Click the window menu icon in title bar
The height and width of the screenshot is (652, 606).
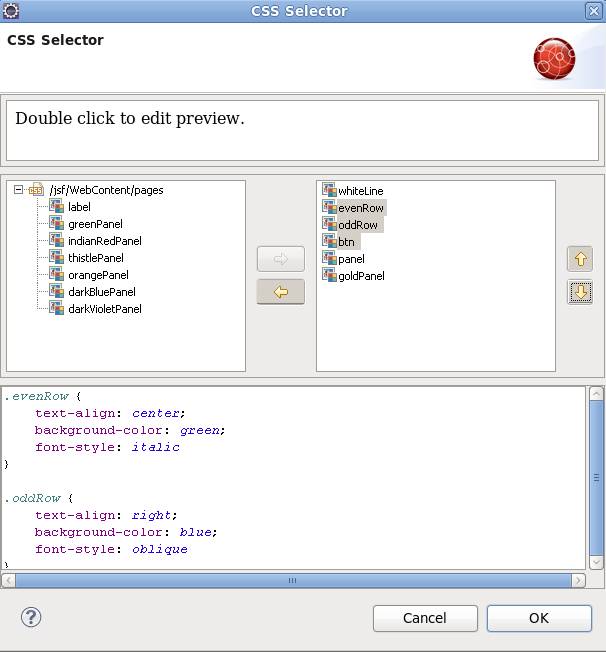pos(11,11)
